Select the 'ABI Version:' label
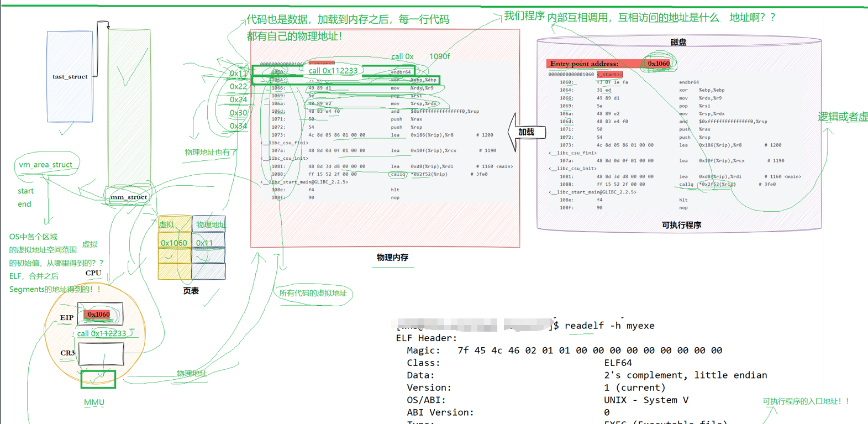Viewport: 868px width, 424px height. tap(440, 412)
